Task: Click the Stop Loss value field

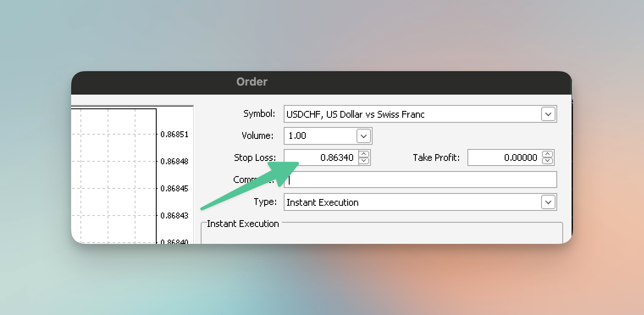Action: pos(322,157)
